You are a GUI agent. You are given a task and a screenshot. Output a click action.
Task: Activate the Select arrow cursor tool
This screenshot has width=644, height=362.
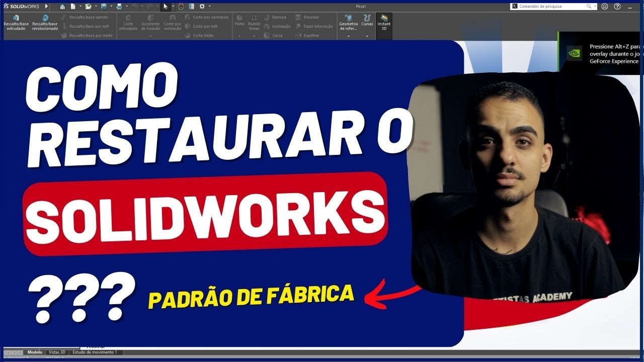[166, 7]
